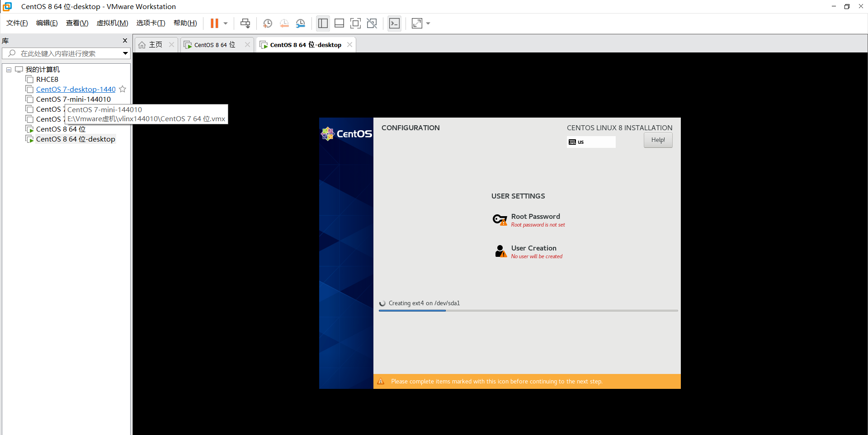This screenshot has width=868, height=435.
Task: Click the home icon on 主页 tab
Action: tap(142, 45)
